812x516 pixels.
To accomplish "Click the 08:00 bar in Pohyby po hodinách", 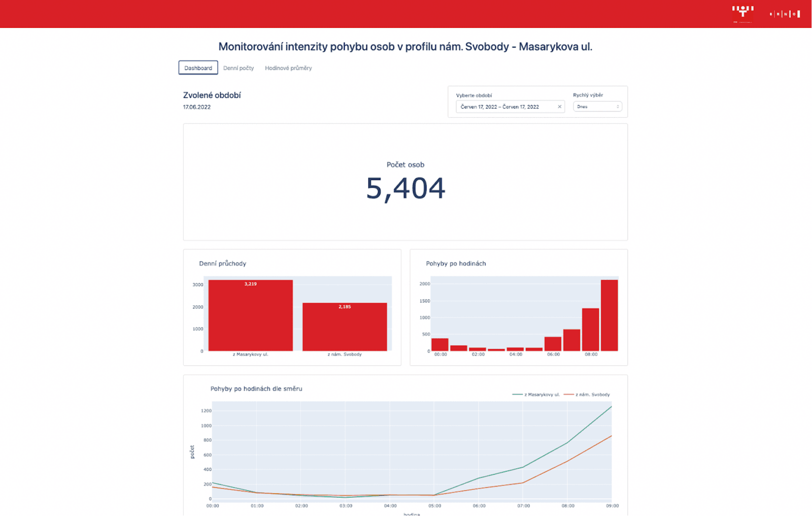I will click(591, 330).
